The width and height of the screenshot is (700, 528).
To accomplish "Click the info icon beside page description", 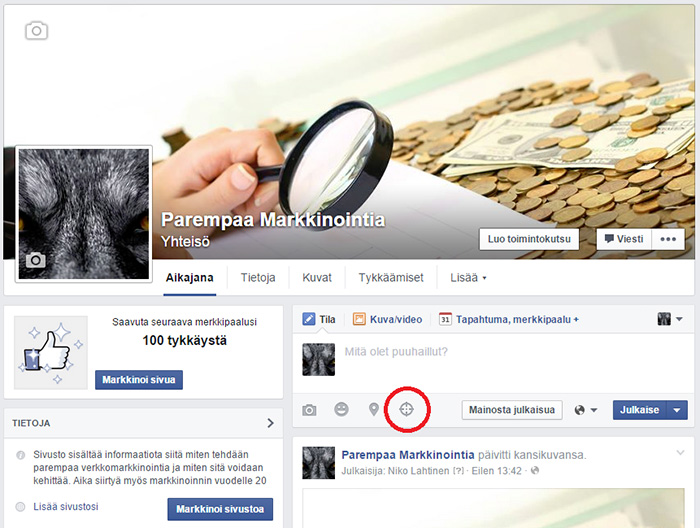I will coord(21,455).
